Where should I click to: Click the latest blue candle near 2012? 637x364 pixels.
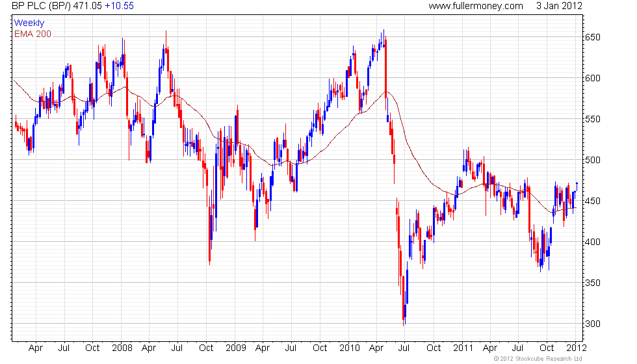click(577, 186)
